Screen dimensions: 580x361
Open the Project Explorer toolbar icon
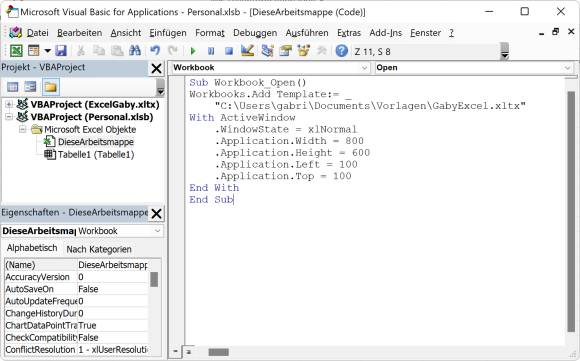tap(267, 51)
